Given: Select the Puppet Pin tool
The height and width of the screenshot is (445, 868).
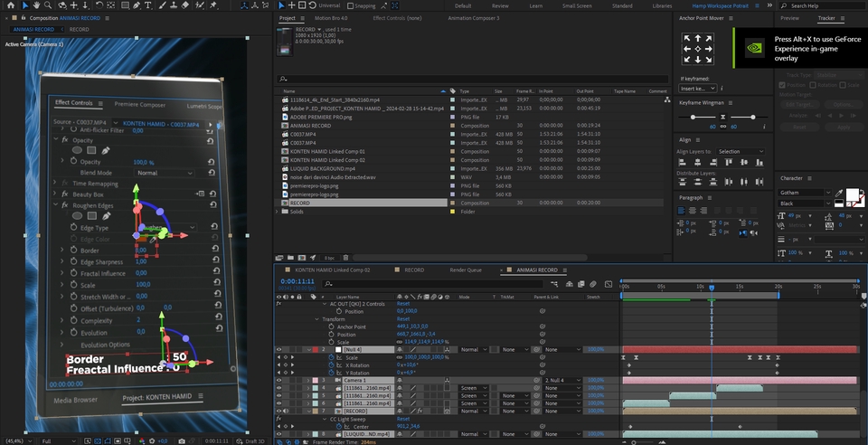Looking at the screenshot, I should pyautogui.click(x=213, y=5).
